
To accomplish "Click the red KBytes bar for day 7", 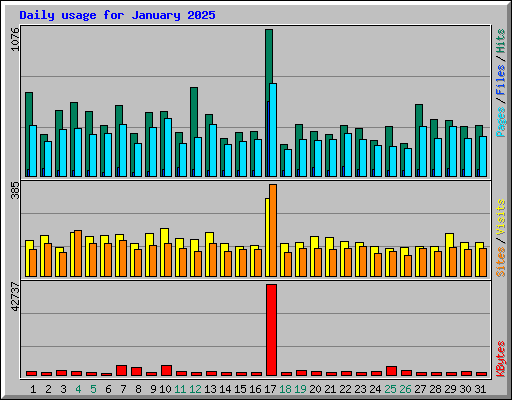I will (x=121, y=370).
